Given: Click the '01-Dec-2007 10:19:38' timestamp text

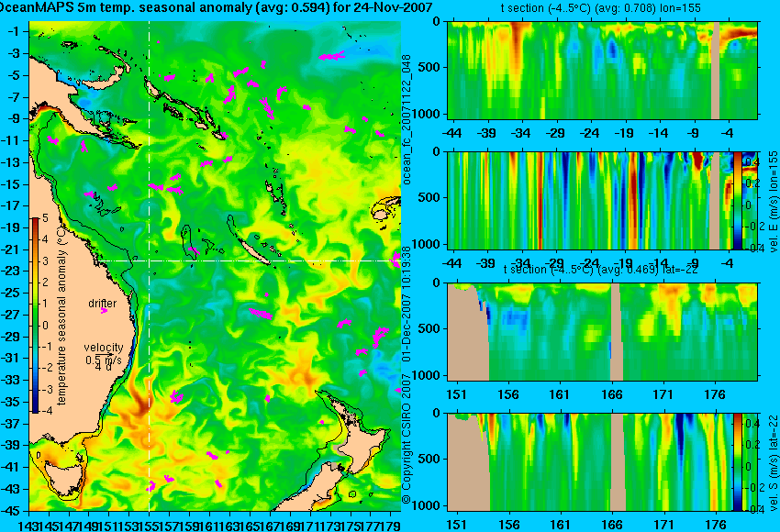Looking at the screenshot, I should point(407,304).
